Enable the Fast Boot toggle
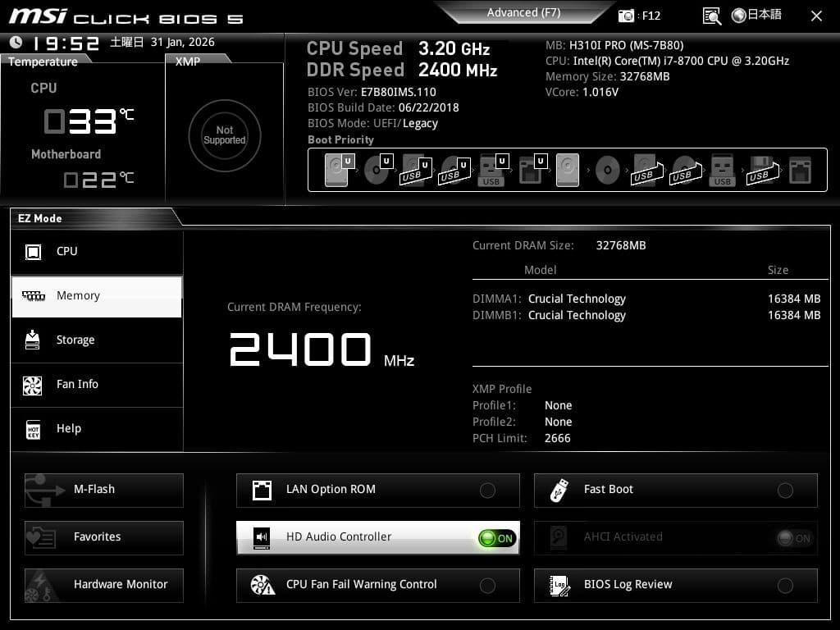840x630 pixels. [x=785, y=491]
